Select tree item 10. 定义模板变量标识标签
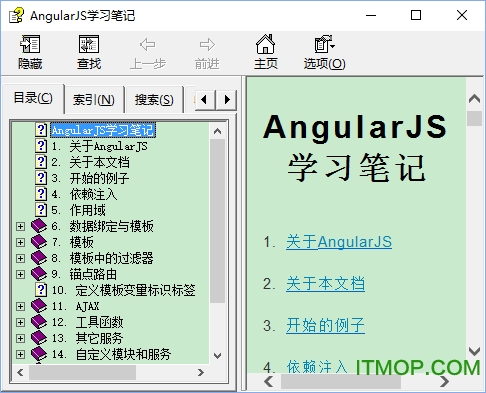This screenshot has height=393, width=486. tap(123, 290)
